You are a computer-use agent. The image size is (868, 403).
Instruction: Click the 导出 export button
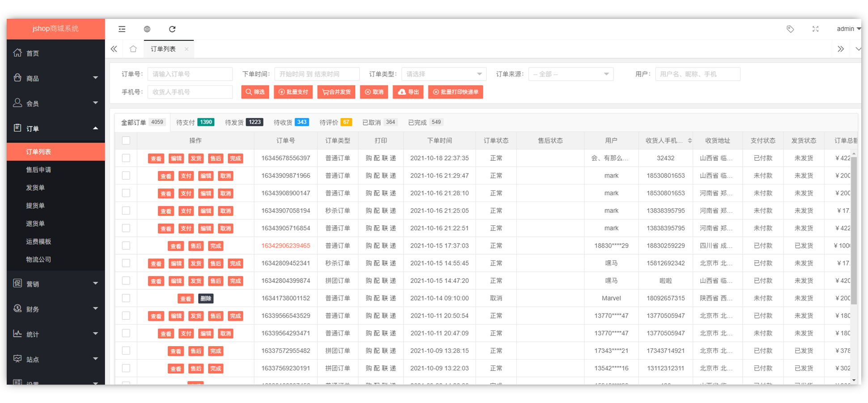(408, 92)
